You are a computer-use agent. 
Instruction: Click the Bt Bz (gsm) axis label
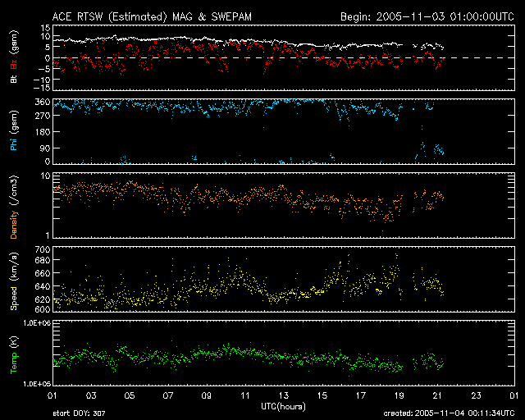point(14,57)
